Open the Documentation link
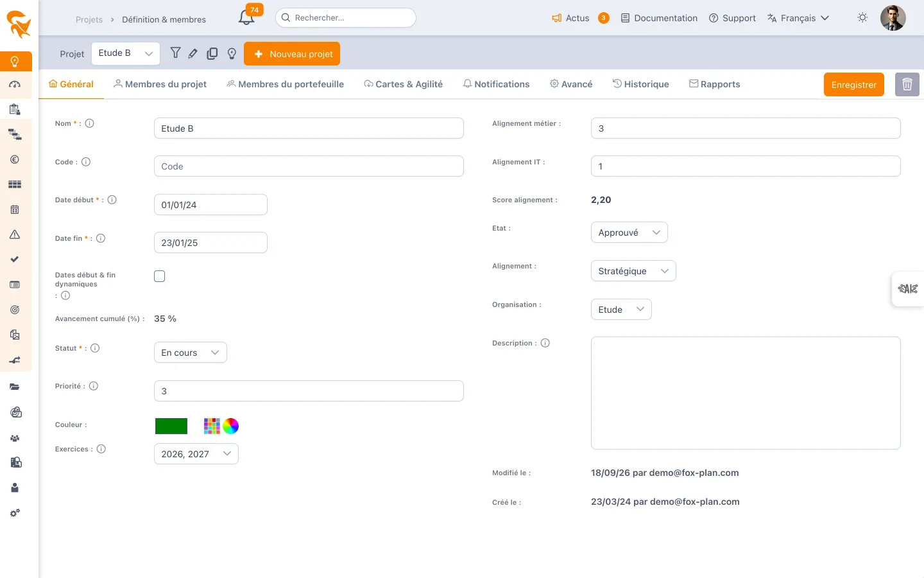Viewport: 924px width, 578px height. [x=659, y=18]
